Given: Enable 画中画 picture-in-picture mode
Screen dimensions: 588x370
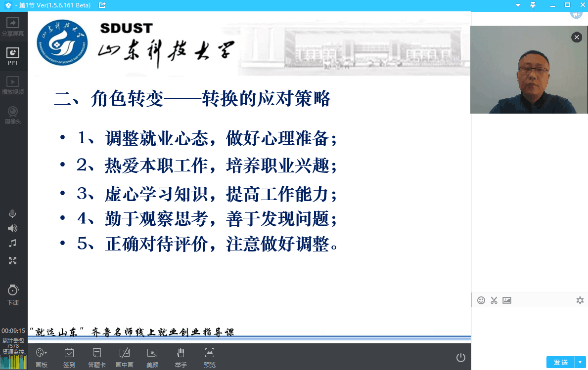Looking at the screenshot, I should [x=124, y=356].
